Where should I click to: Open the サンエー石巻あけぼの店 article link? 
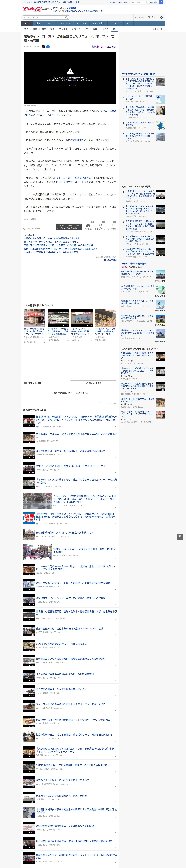point(70,113)
